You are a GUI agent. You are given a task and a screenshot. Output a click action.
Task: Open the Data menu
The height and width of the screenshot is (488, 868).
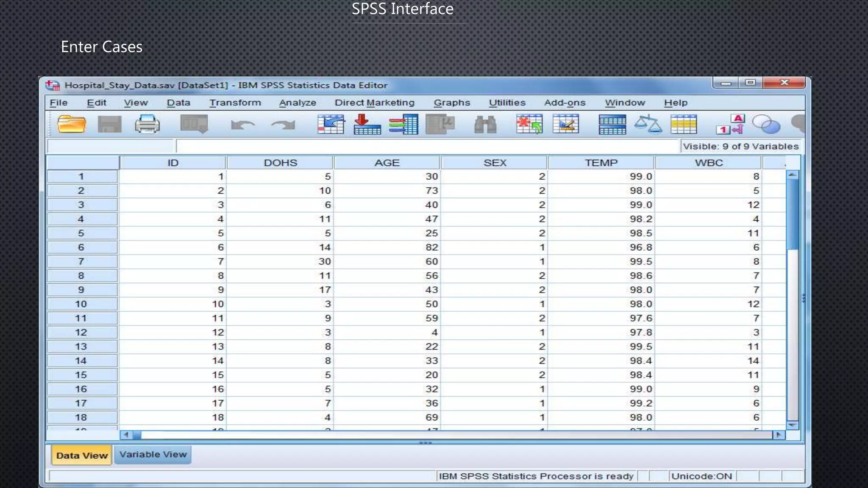pyautogui.click(x=178, y=103)
